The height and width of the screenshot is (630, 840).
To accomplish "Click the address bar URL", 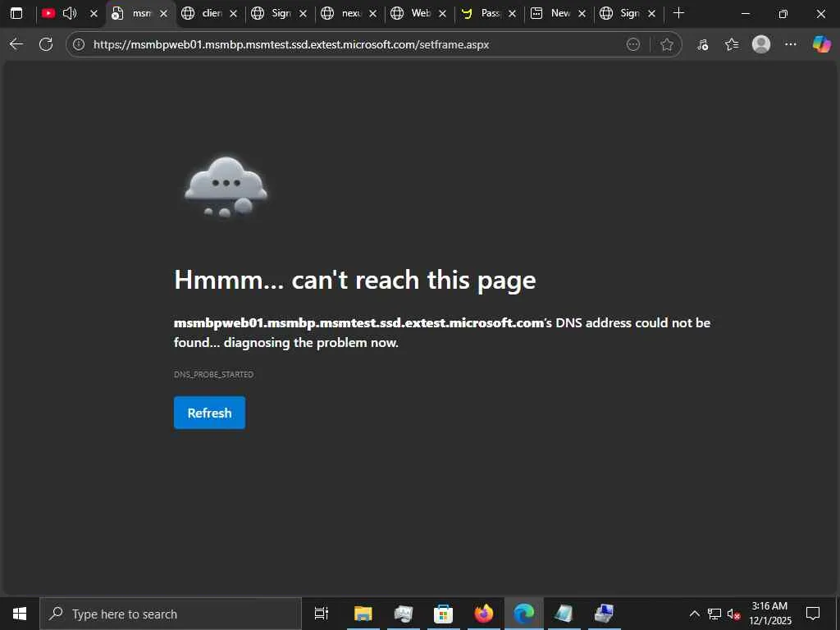I will pos(291,44).
